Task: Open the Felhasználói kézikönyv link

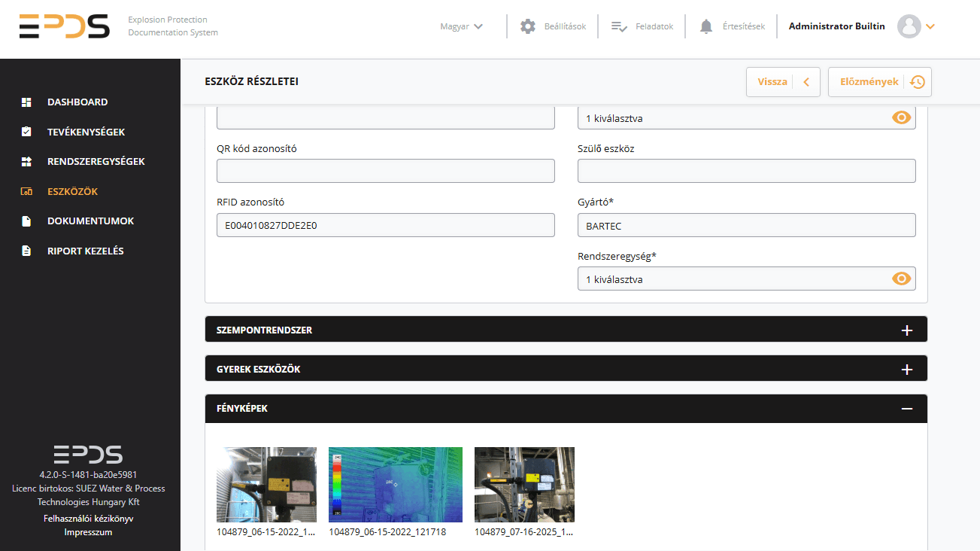Action: [x=89, y=519]
